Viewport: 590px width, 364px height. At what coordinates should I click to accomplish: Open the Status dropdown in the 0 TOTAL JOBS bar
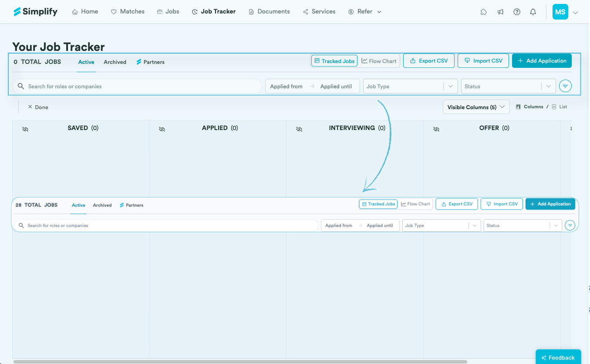pos(509,86)
